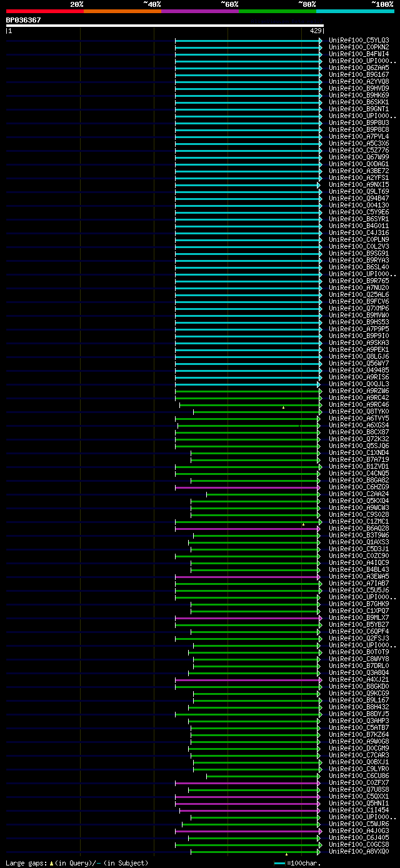
Task: Open hit UniRef100_C5YLQ3
Action: click(359, 41)
